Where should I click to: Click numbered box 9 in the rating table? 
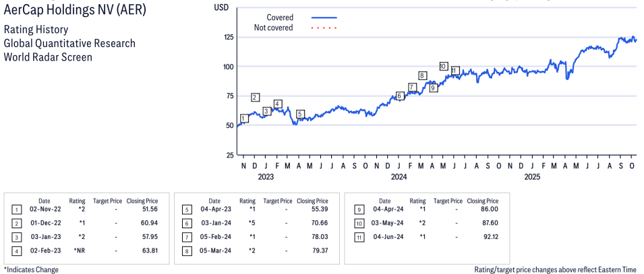[x=357, y=209]
